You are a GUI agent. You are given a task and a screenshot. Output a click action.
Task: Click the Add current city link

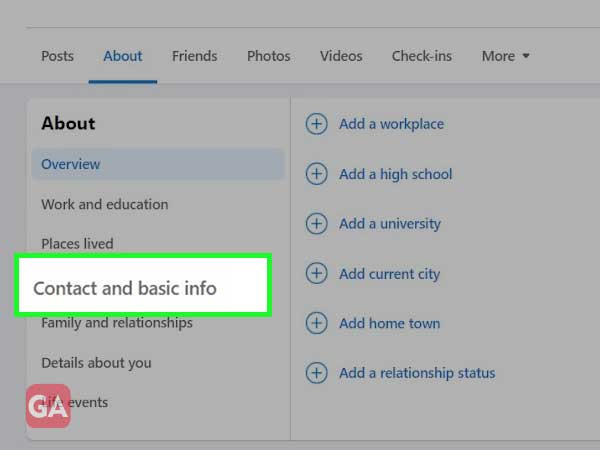click(x=390, y=274)
